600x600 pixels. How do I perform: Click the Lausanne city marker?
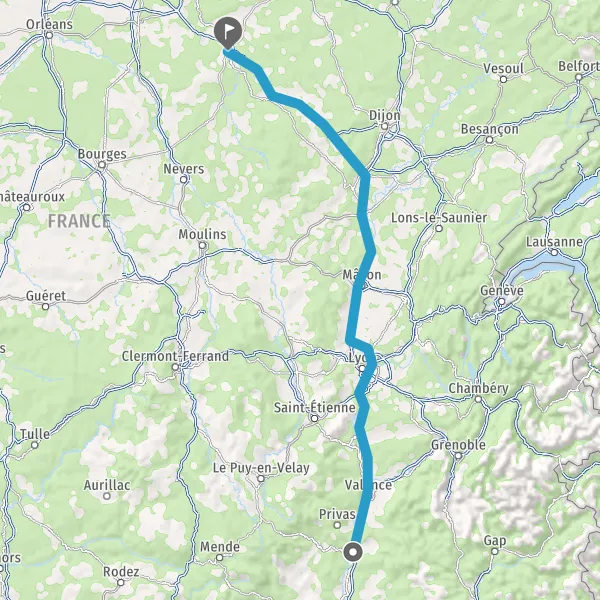[x=554, y=252]
